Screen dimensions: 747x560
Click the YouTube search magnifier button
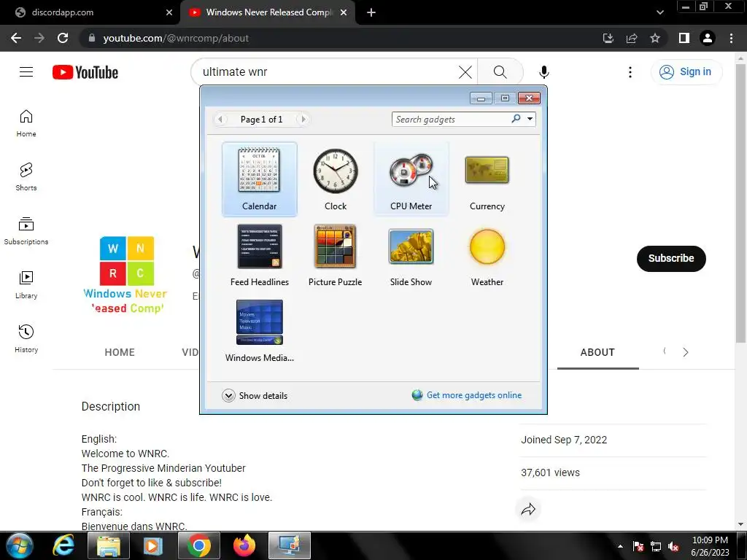500,72
